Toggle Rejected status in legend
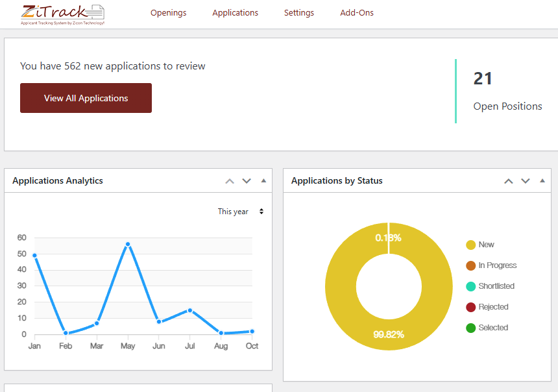This screenshot has height=392, width=558. pyautogui.click(x=487, y=306)
